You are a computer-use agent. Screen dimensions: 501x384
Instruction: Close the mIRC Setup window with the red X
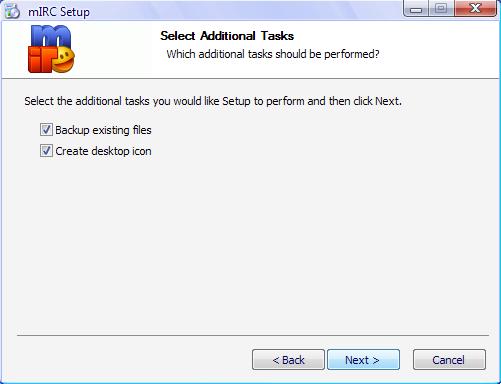tap(475, 9)
